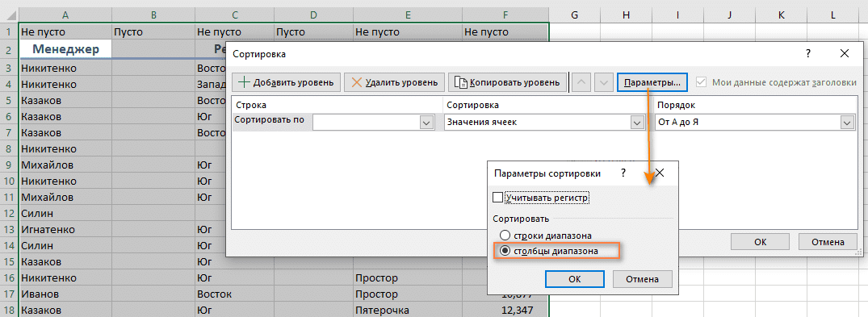Click help question mark in Сортировка dialog

coord(808,54)
